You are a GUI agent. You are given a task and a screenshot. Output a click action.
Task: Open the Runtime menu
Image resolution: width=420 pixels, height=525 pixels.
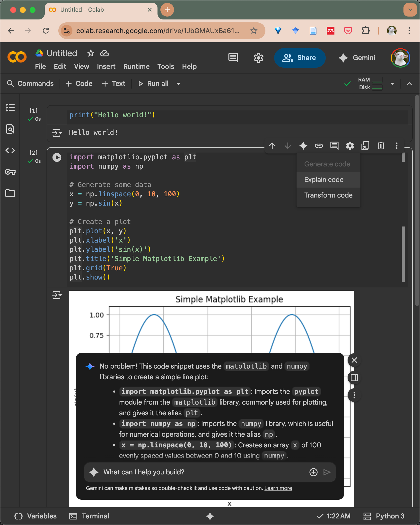point(136,66)
